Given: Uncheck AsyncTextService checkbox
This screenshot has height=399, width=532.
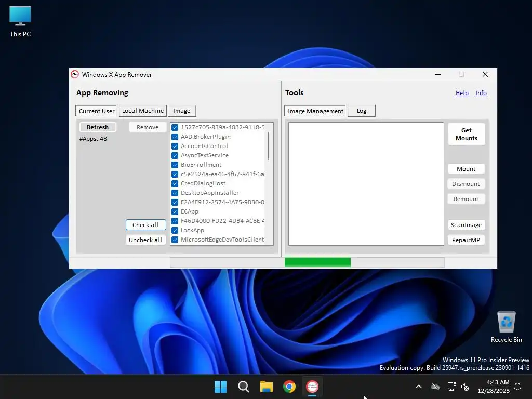Looking at the screenshot, I should coord(175,155).
